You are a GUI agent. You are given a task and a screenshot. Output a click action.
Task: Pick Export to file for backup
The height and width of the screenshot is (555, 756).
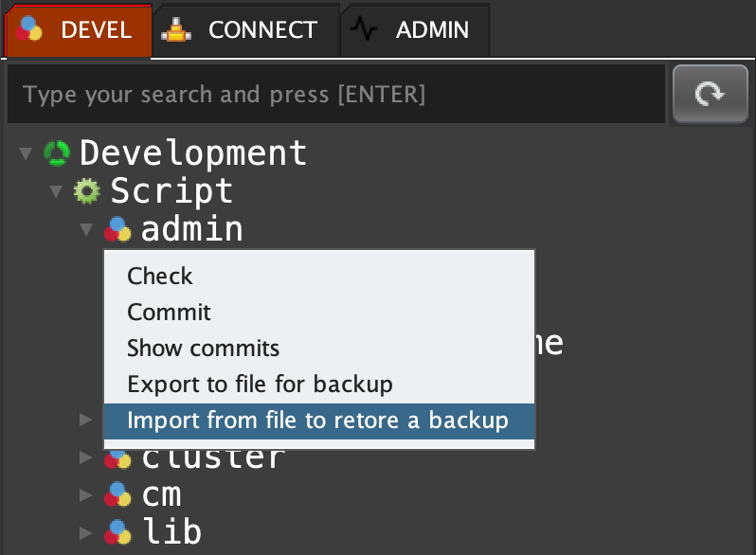[260, 385]
